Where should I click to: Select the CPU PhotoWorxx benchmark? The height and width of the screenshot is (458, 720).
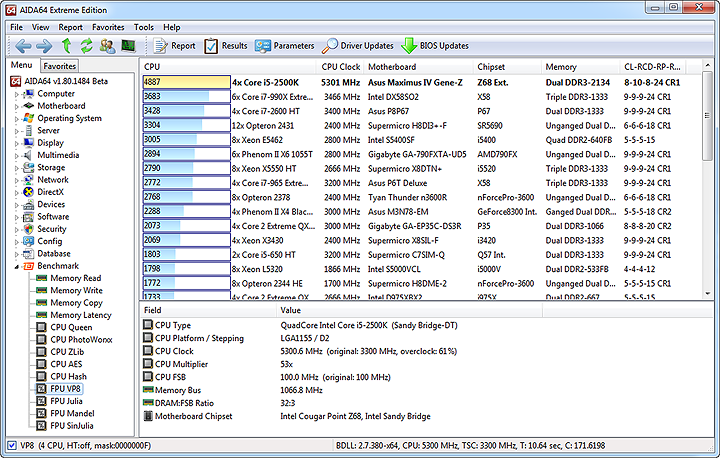coord(81,339)
